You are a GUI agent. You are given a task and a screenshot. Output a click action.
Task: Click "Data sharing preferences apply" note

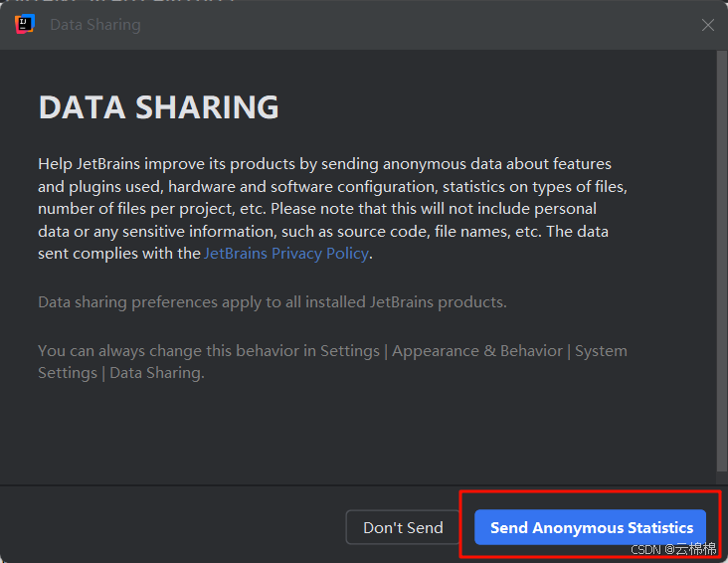272,301
